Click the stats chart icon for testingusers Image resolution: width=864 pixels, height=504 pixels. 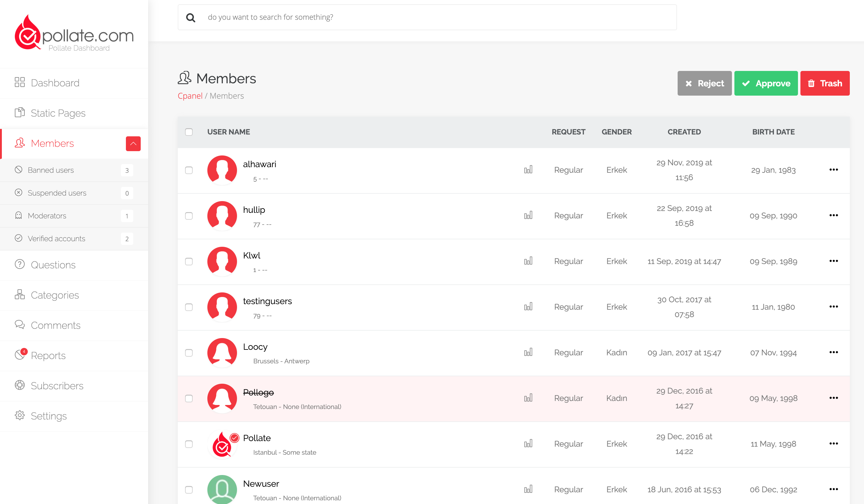(x=528, y=307)
